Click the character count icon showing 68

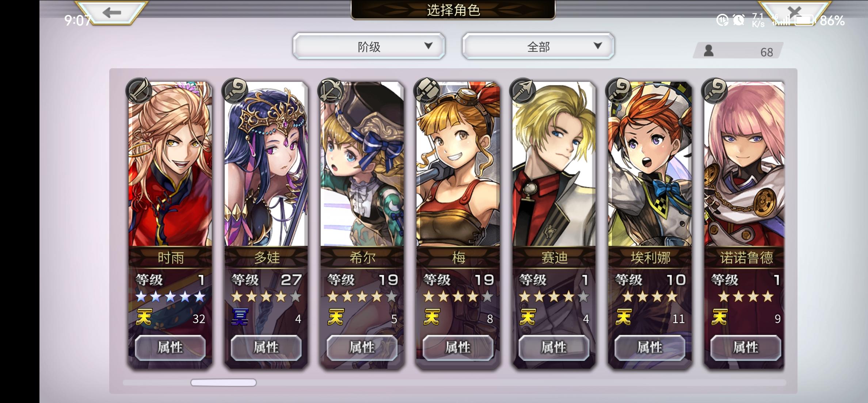click(709, 51)
